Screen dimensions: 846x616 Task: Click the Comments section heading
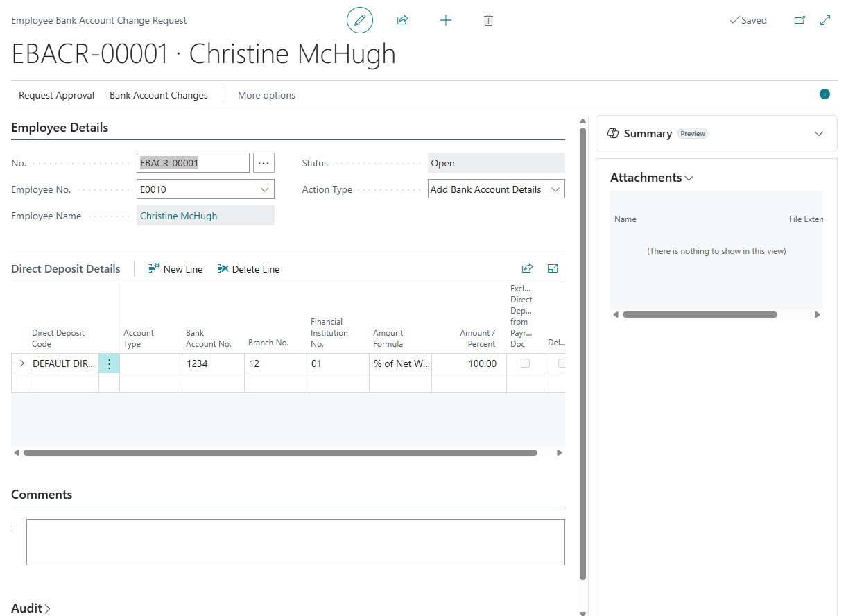42,495
